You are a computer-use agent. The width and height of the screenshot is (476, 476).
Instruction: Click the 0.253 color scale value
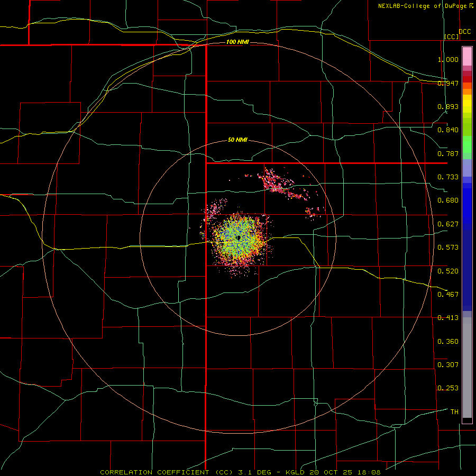448,388
